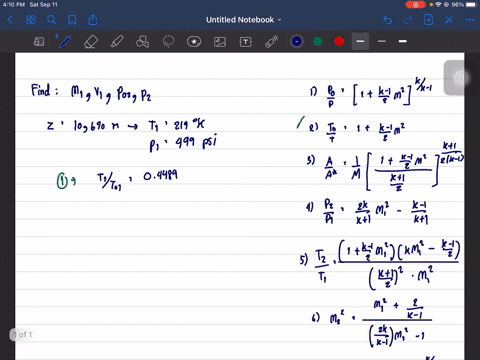Select the Pen tool

click(65, 42)
